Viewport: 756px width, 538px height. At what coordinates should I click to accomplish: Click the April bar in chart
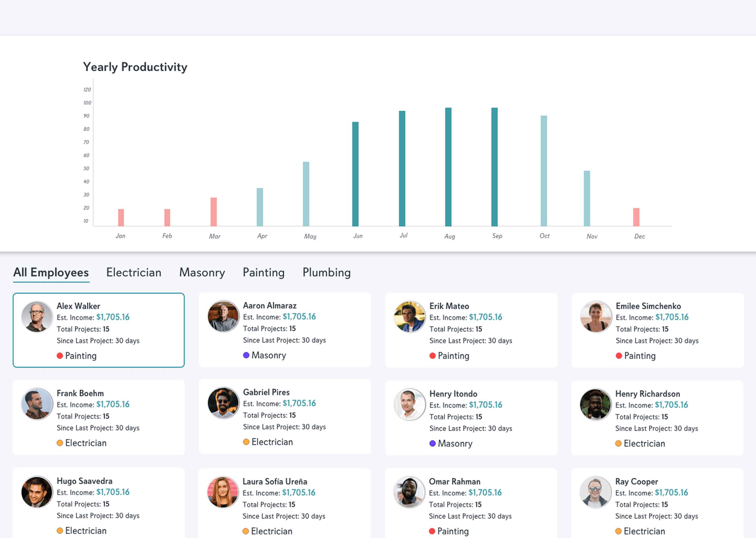[260, 207]
